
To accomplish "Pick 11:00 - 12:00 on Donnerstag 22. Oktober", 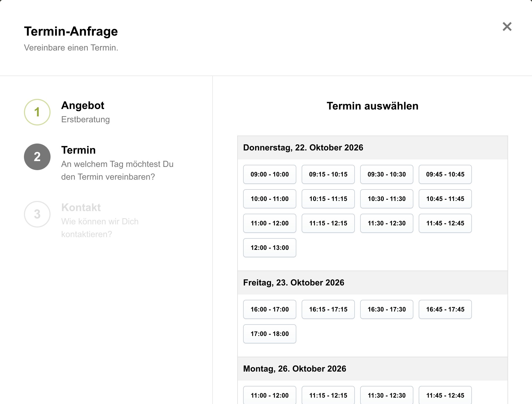I will coord(270,223).
